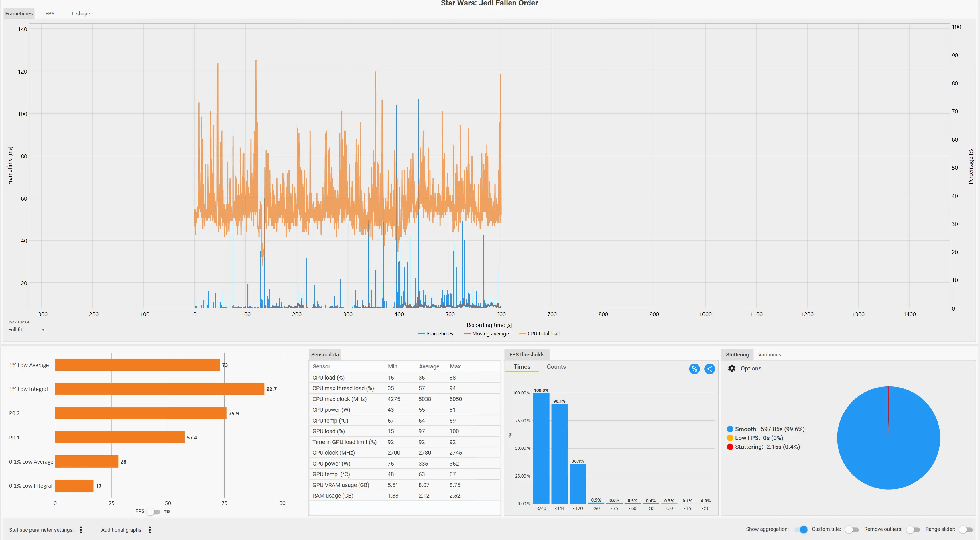Toggle the Frametimes legend entry
Screen dimensions: 980x540
[436, 334]
